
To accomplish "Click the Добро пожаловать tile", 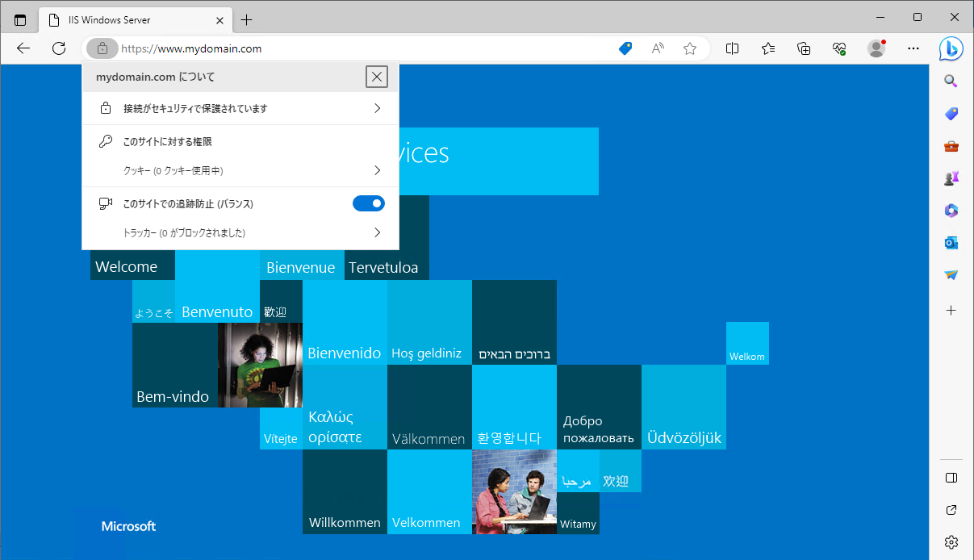I will 599,407.
